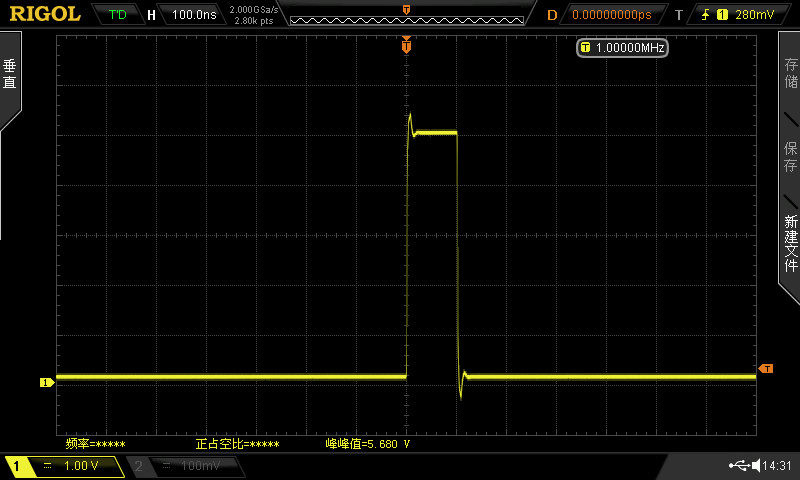Click the T icon in frequency counter box
This screenshot has height=480, width=800.
[x=585, y=48]
